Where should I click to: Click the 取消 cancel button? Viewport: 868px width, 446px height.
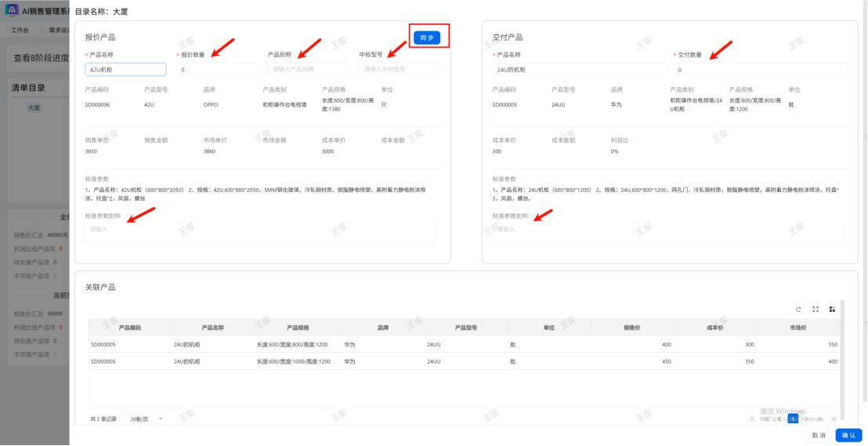pos(819,435)
